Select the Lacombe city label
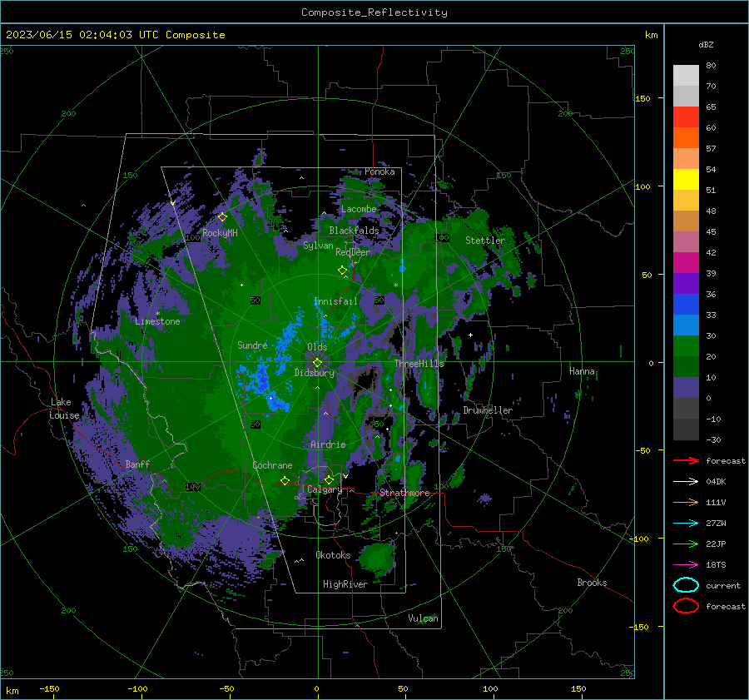 (x=359, y=209)
